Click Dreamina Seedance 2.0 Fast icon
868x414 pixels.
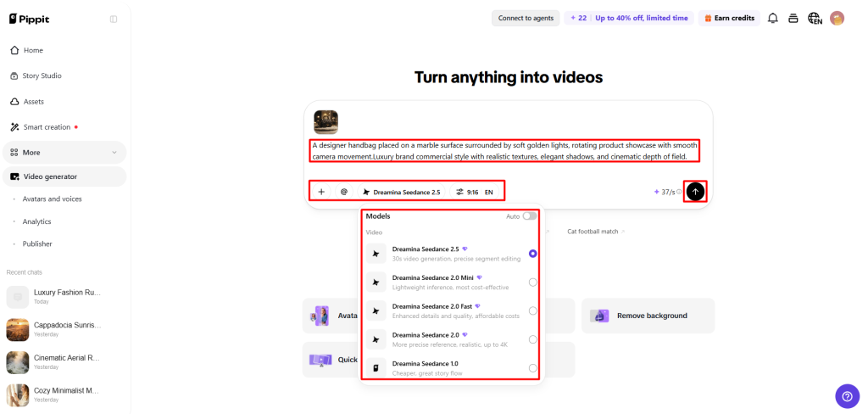376,310
